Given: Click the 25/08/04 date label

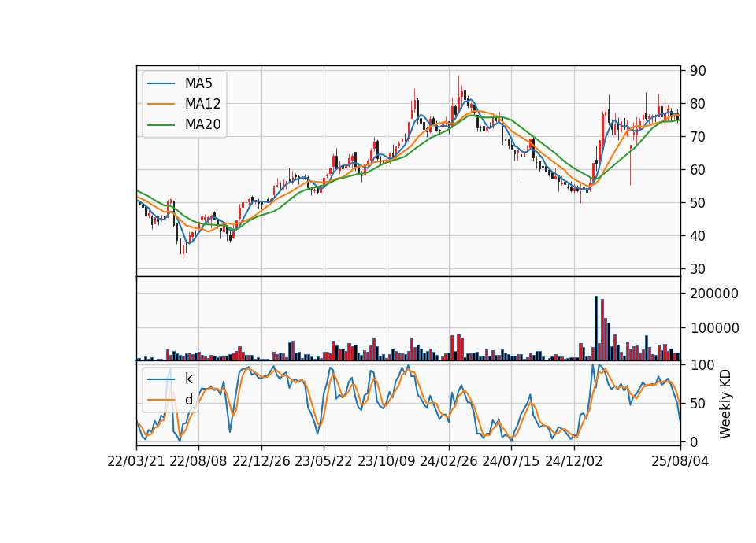Looking at the screenshot, I should pyautogui.click(x=680, y=461).
